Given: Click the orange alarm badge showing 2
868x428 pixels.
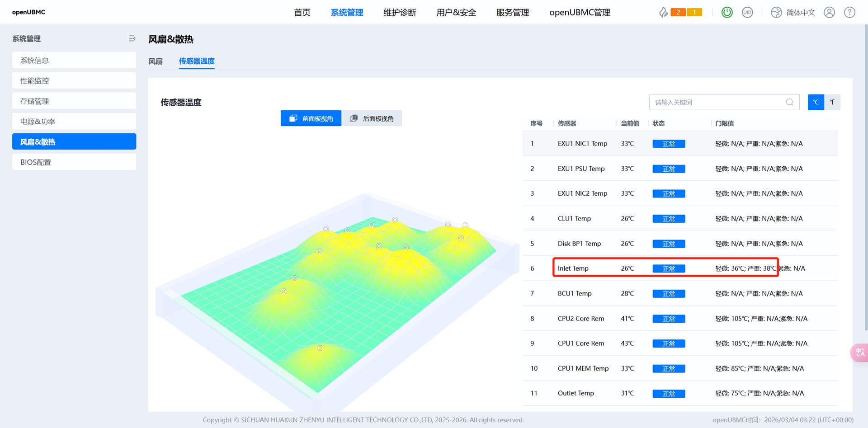Looking at the screenshot, I should click(x=678, y=12).
